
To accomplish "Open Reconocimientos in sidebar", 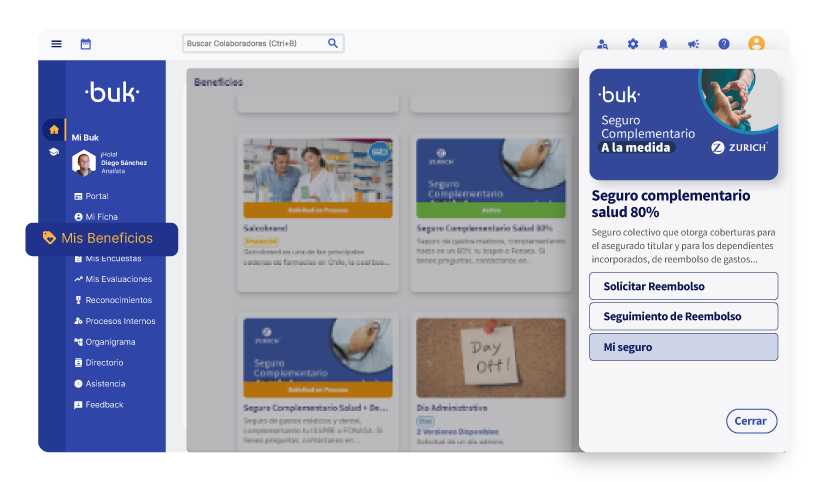I will tap(113, 300).
